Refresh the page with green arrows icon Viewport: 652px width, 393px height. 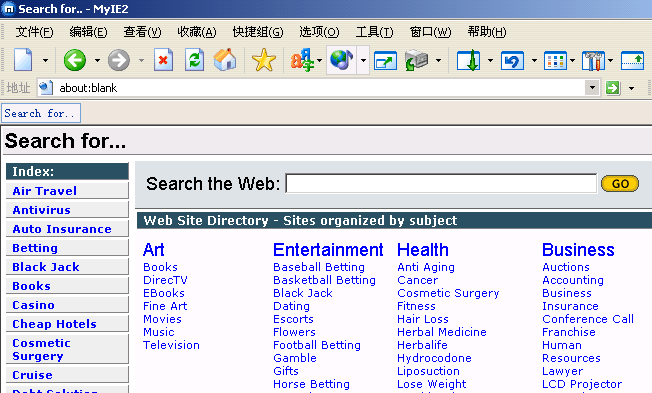coord(194,60)
